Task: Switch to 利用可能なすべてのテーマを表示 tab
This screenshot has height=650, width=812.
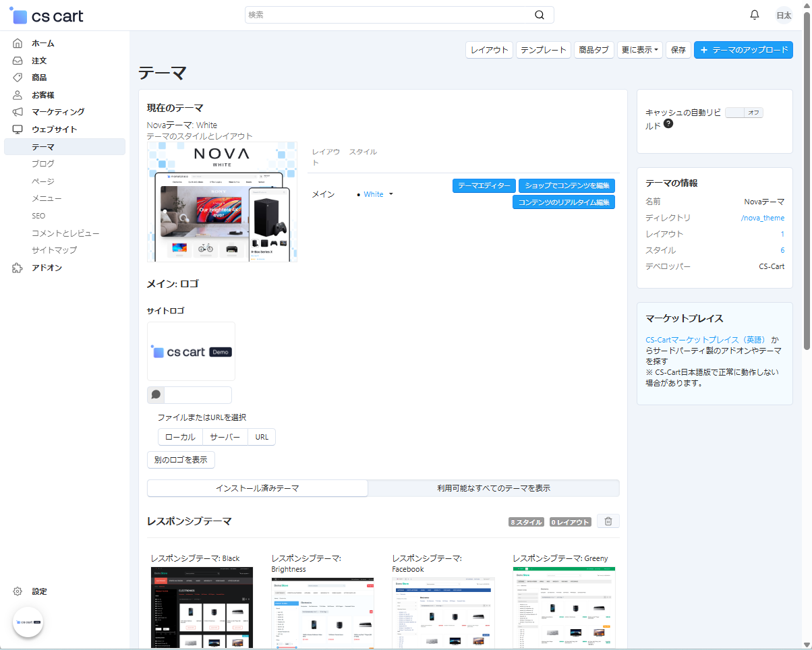Action: click(x=493, y=488)
